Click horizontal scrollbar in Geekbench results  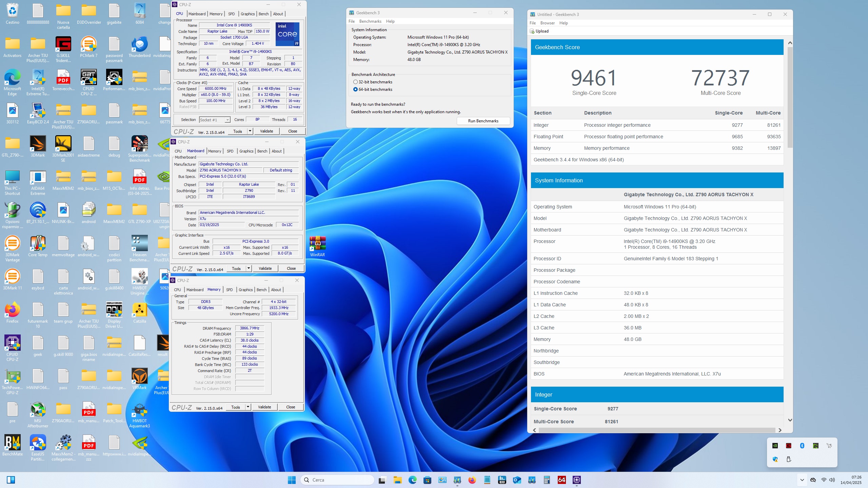pyautogui.click(x=657, y=430)
